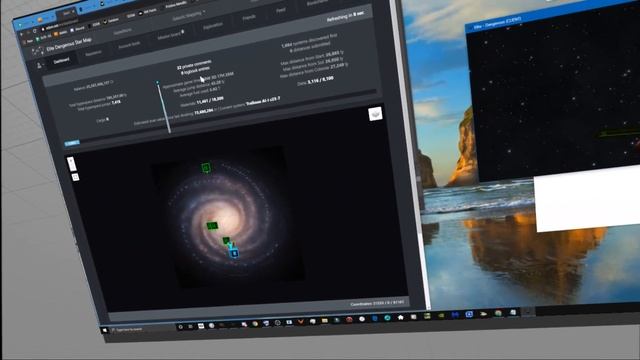Viewport: 640px width, 360px height.
Task: Open the Exploration menu item
Action: tap(213, 25)
